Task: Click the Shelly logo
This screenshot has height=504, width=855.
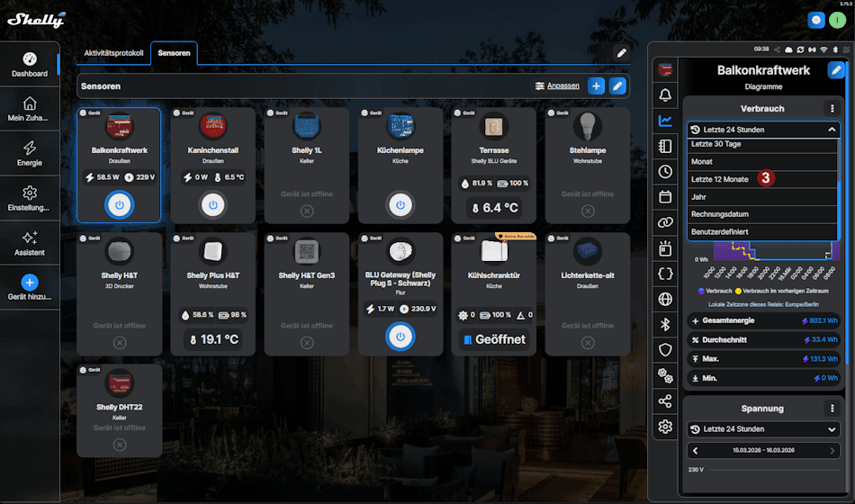Action: 36,20
